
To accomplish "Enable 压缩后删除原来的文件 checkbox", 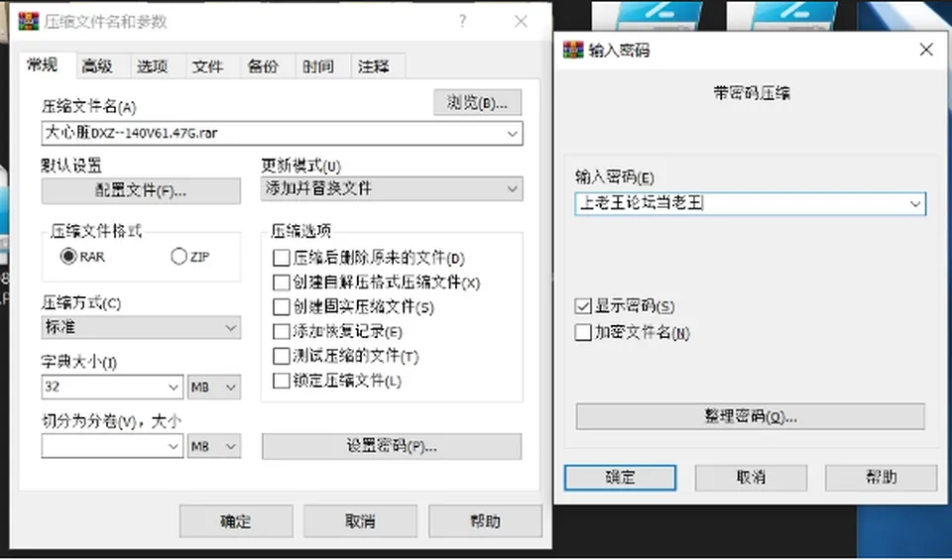I will 281,258.
